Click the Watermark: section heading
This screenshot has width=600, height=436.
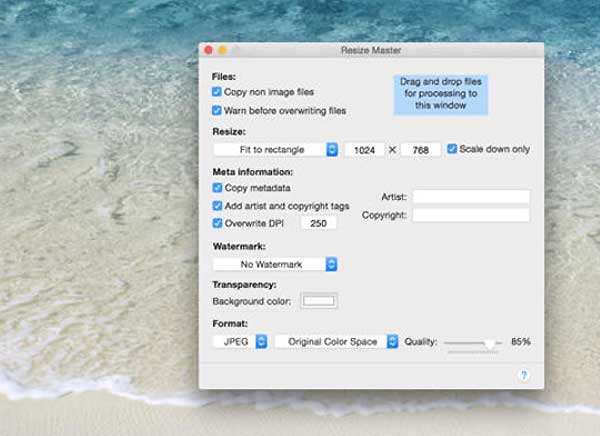pyautogui.click(x=239, y=246)
